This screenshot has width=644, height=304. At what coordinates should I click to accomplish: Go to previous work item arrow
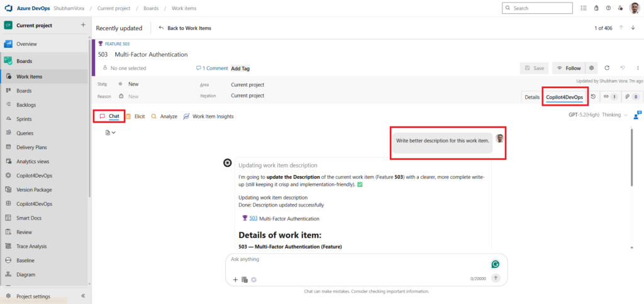(x=621, y=28)
